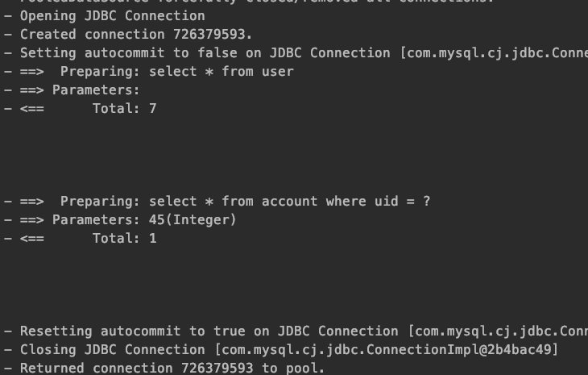Click the connection number 726379593 in the 'Created connection' line
The width and height of the screenshot is (588, 375).
point(209,35)
